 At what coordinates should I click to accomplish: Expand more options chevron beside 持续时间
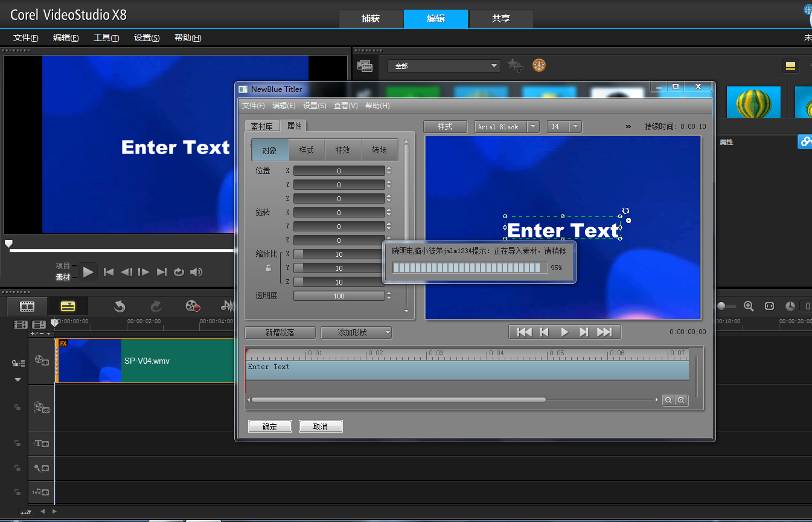[628, 127]
